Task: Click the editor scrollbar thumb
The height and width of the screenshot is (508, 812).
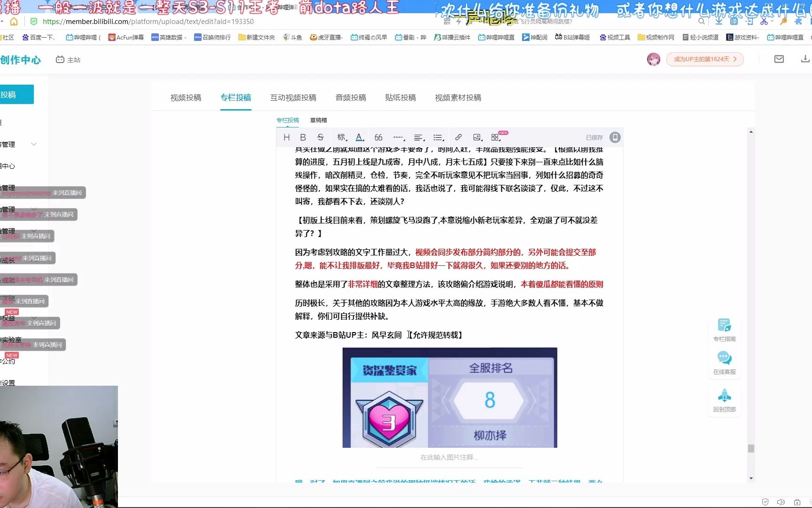Action: pyautogui.click(x=751, y=448)
